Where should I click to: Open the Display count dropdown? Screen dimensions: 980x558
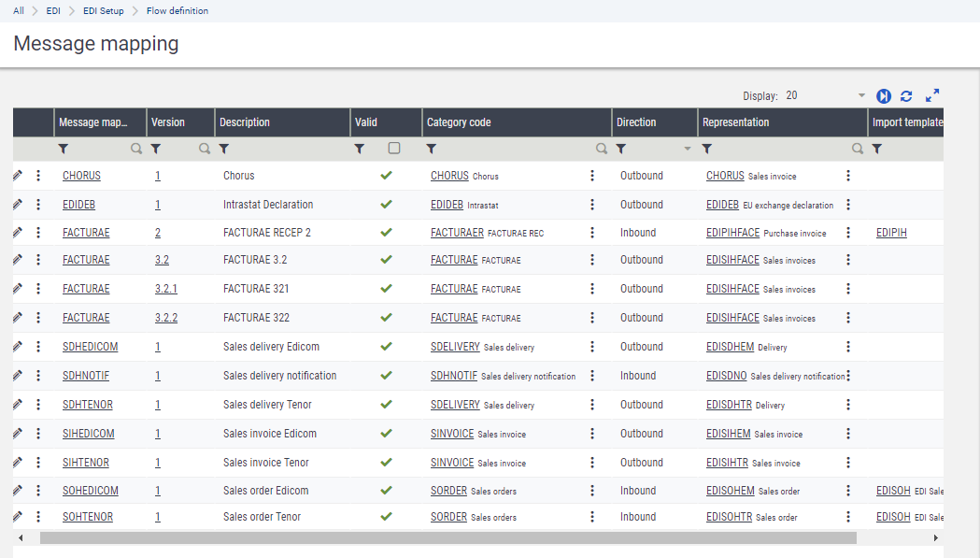point(861,96)
